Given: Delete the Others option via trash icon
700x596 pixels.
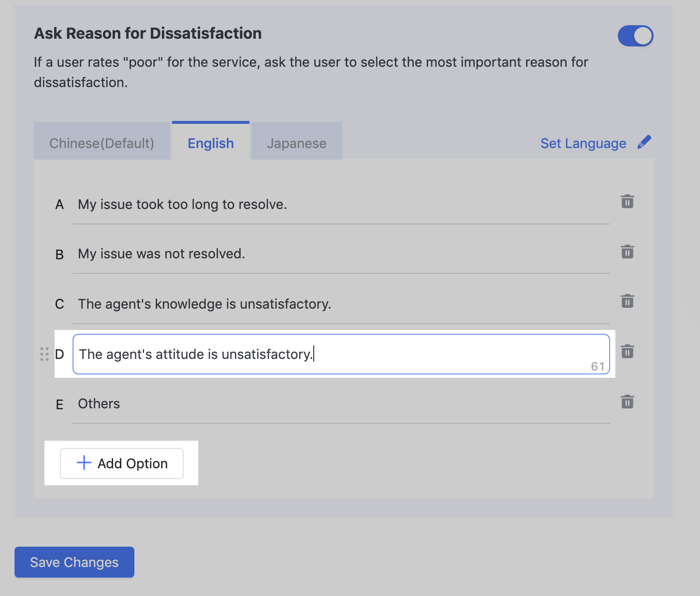Looking at the screenshot, I should click(627, 402).
